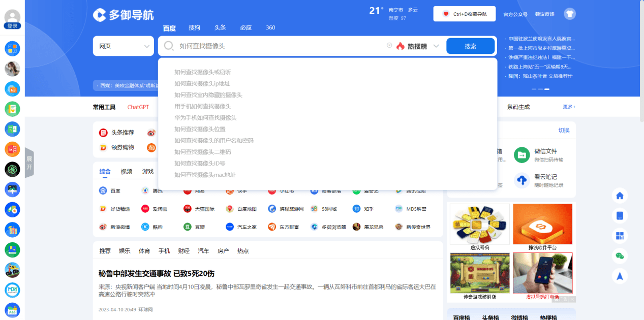The image size is (644, 320).
Task: Click the home icon on right rail
Action: tap(620, 196)
